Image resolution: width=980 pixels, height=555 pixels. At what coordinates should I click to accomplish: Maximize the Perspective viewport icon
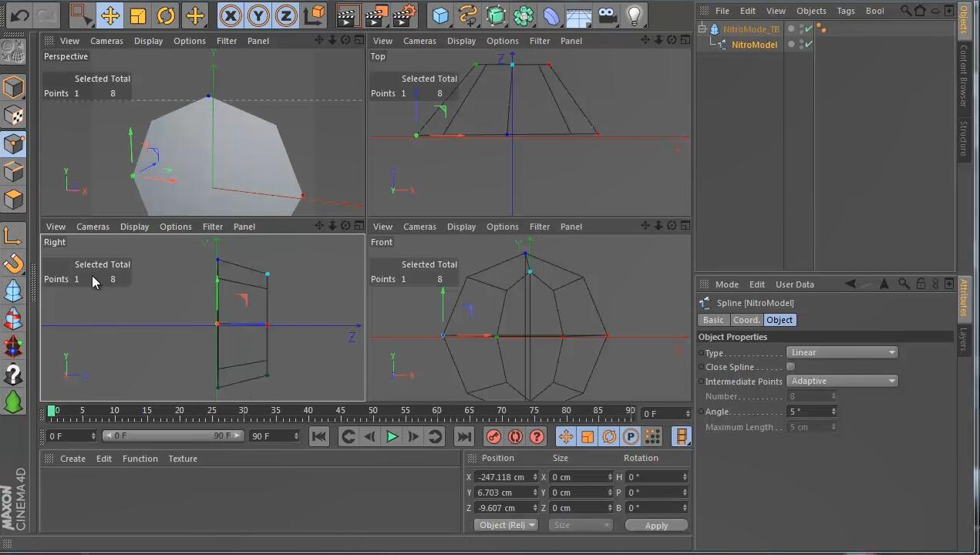tap(359, 40)
